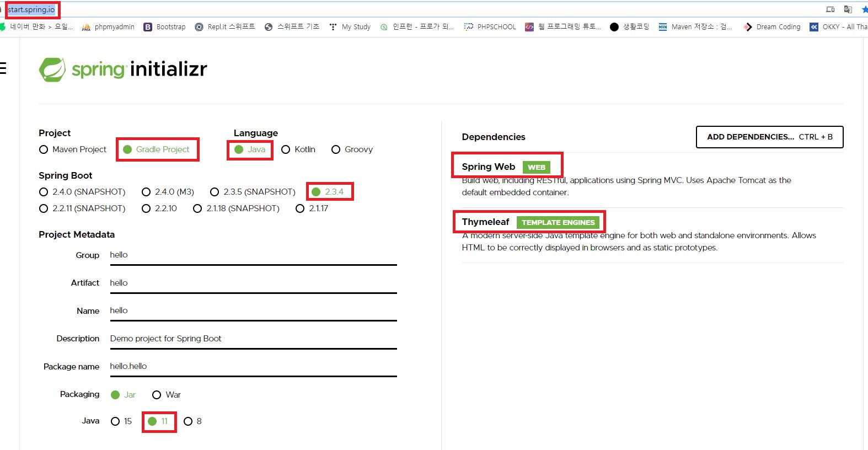Click the Project Metadata heading
868x450 pixels.
click(77, 234)
